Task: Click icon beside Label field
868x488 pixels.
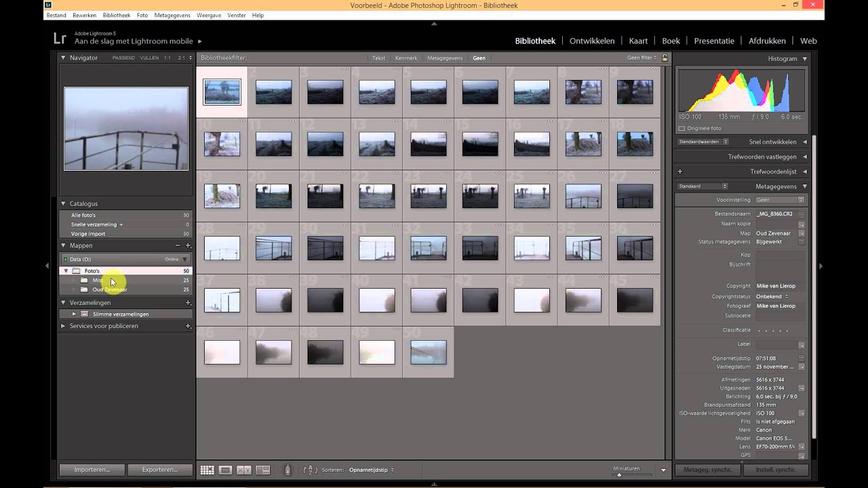Action: pos(802,345)
